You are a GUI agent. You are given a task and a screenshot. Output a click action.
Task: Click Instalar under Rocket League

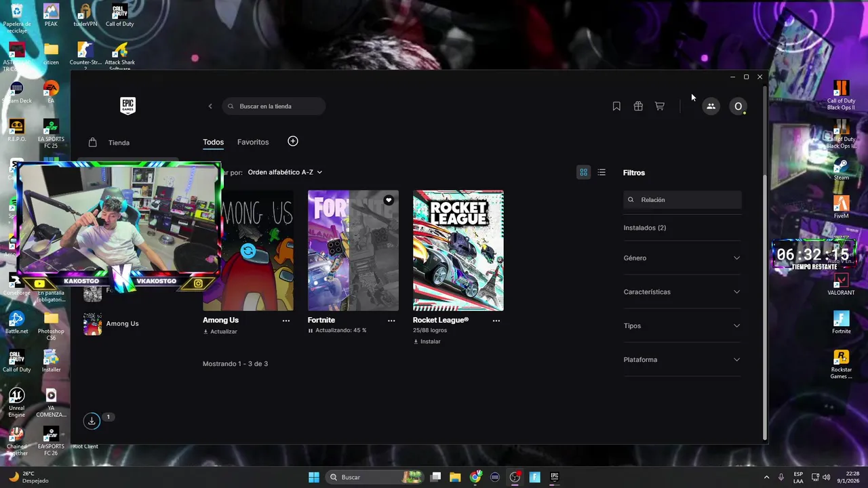pos(427,342)
